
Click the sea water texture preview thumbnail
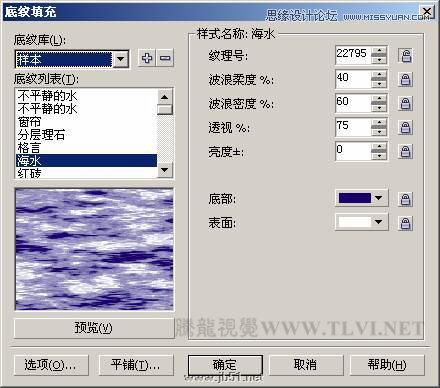pos(95,249)
